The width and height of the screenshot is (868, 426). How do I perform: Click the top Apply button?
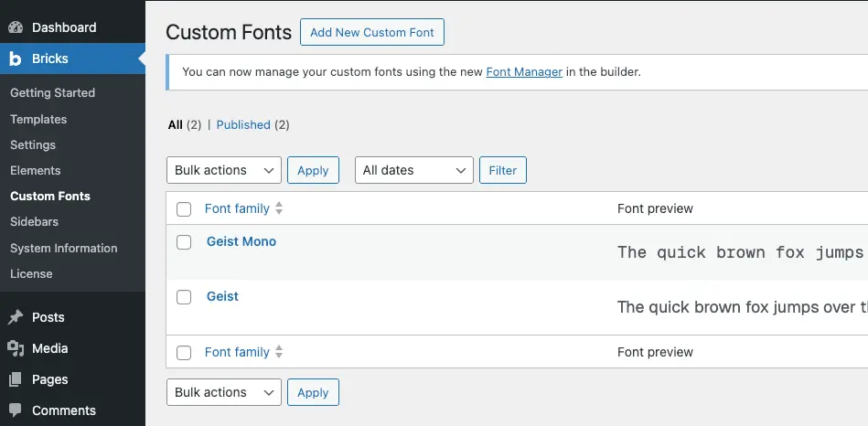(313, 170)
